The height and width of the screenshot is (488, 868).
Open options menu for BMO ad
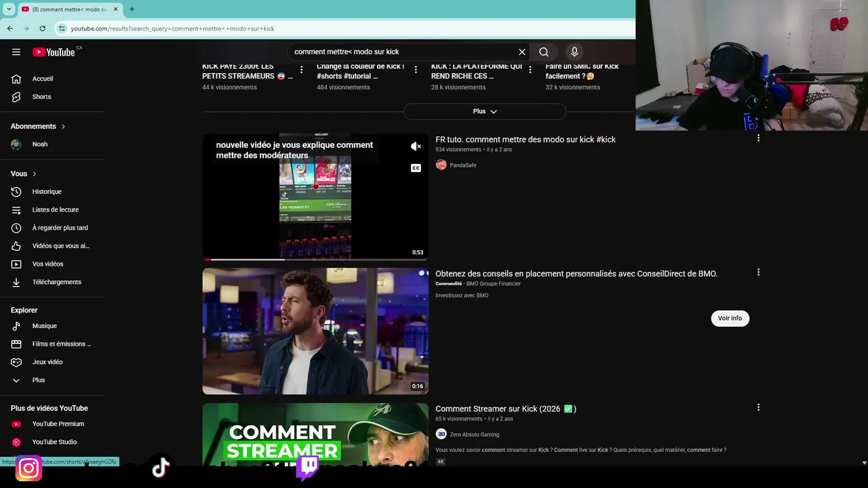coord(758,272)
